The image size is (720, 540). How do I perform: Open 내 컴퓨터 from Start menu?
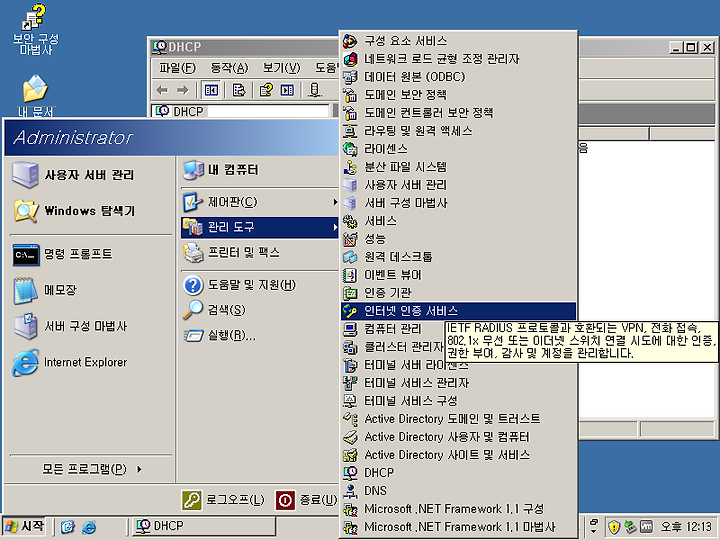click(259, 170)
